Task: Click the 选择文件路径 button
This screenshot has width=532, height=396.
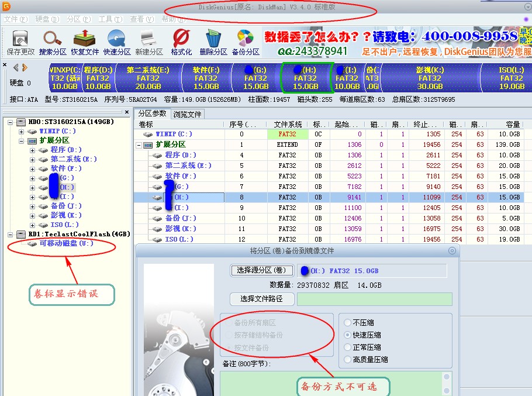Action: [x=261, y=299]
